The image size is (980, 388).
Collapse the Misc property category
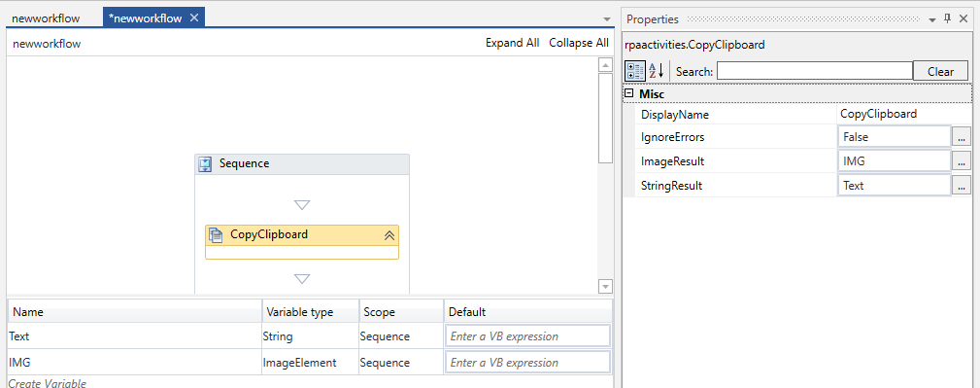629,93
